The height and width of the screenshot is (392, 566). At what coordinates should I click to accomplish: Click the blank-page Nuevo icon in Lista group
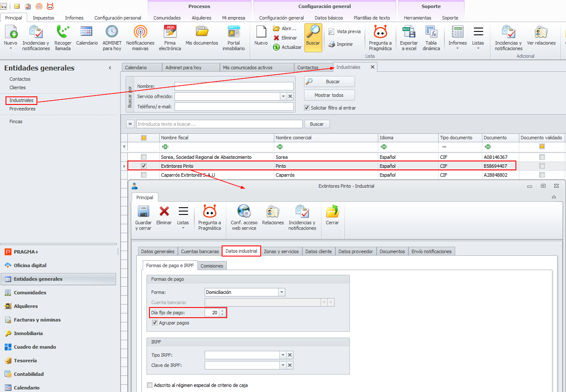click(261, 35)
